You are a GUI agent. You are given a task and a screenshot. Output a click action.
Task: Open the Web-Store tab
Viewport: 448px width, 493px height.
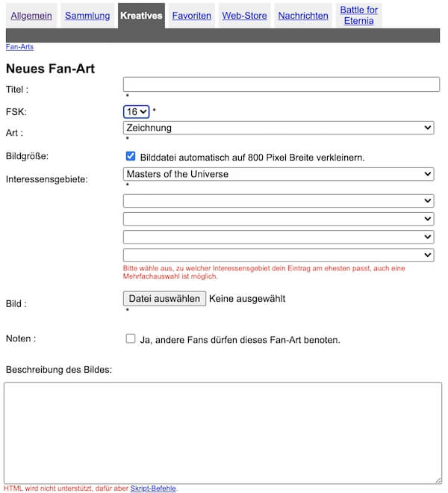coord(244,16)
